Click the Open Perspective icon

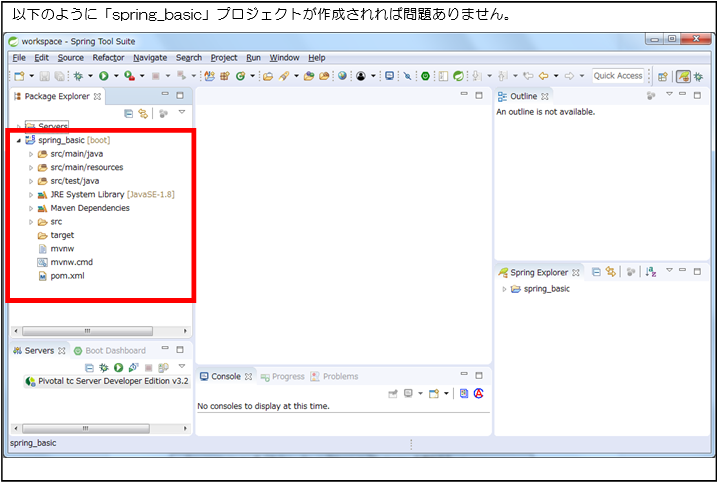662,76
